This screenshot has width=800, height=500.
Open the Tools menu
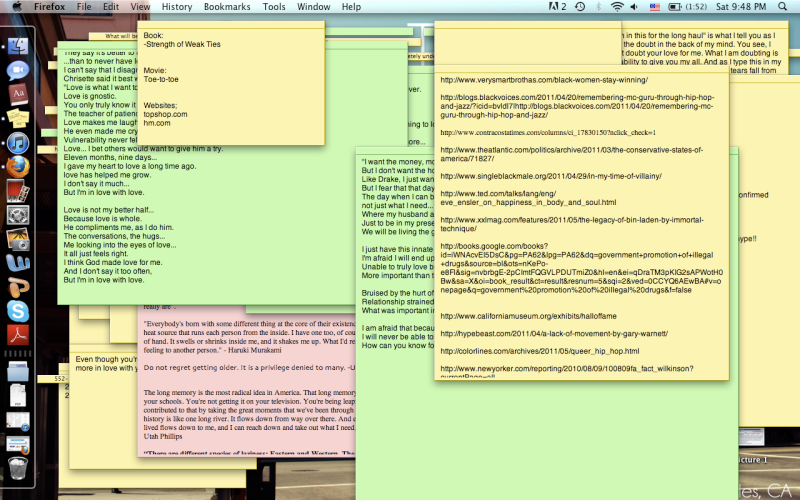274,7
